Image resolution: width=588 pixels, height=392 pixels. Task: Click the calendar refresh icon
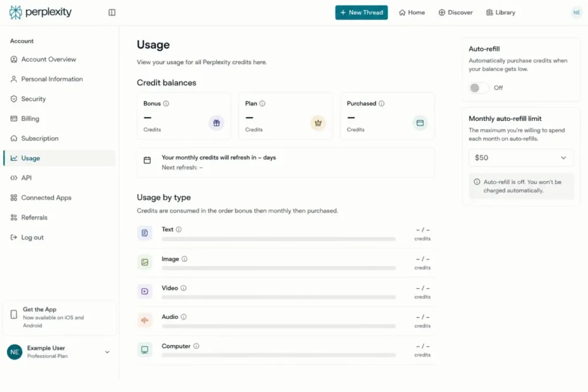(x=147, y=160)
